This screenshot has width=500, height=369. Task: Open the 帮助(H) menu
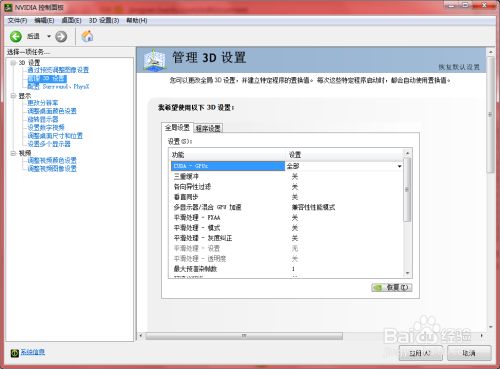point(137,21)
